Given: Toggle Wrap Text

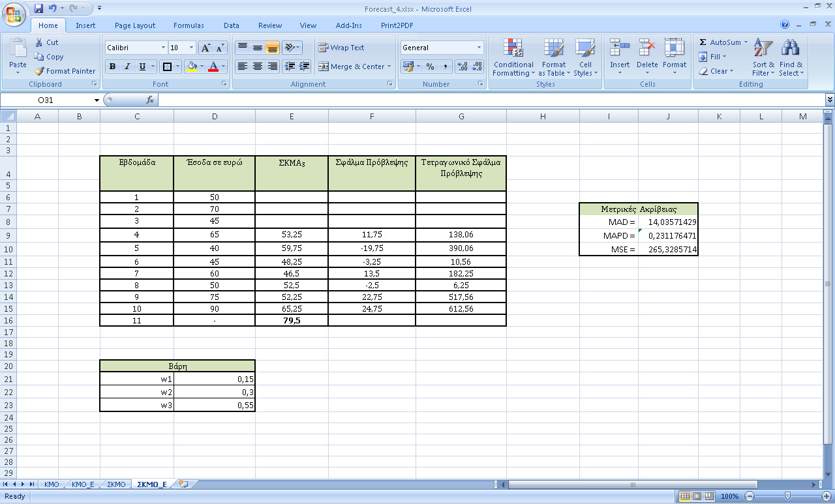Looking at the screenshot, I should [341, 48].
